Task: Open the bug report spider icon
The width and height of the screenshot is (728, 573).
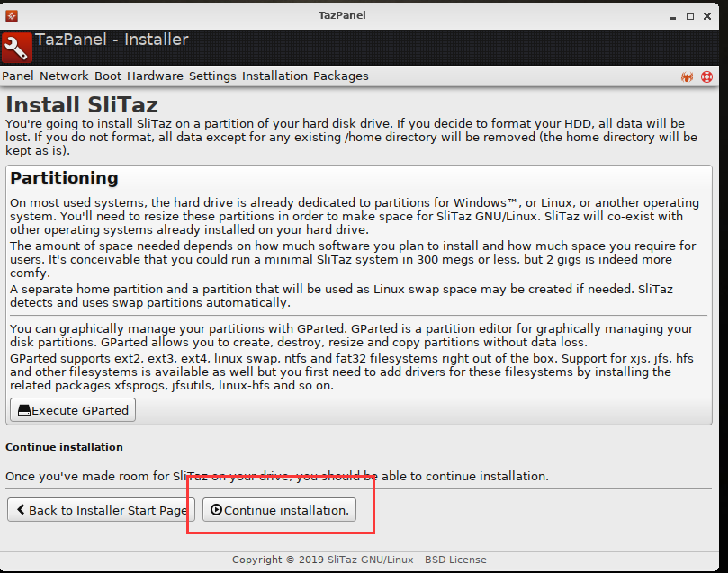Action: pyautogui.click(x=687, y=77)
